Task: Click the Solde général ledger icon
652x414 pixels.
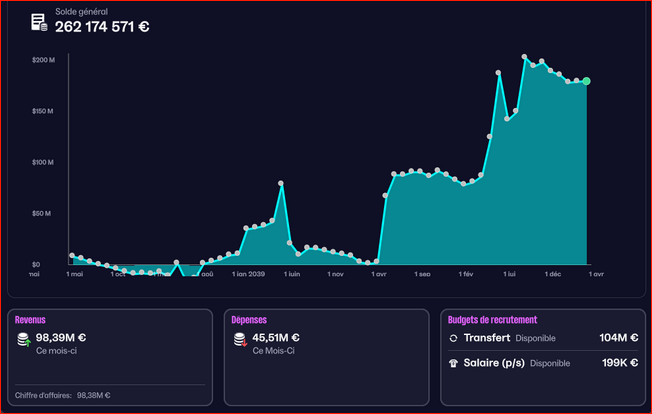Action: pyautogui.click(x=38, y=22)
